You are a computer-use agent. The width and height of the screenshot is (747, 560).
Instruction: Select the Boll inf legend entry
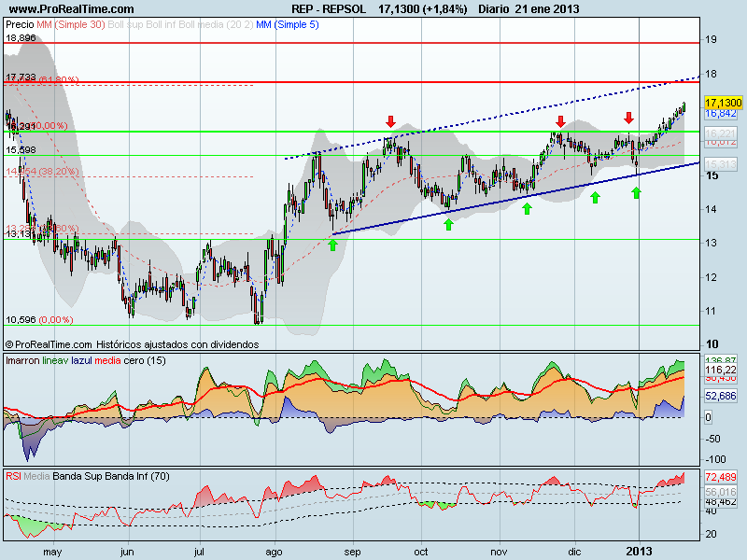(161, 24)
